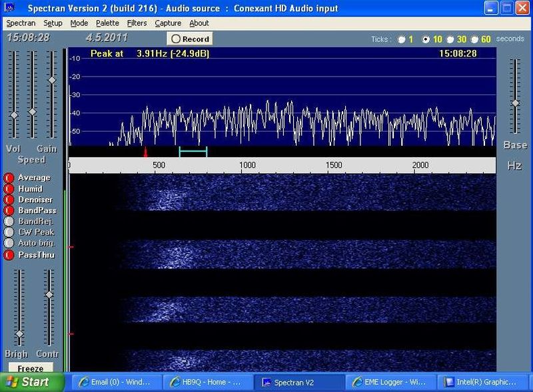Toggle the Denoiser button
The height and width of the screenshot is (392, 533).
[9, 200]
